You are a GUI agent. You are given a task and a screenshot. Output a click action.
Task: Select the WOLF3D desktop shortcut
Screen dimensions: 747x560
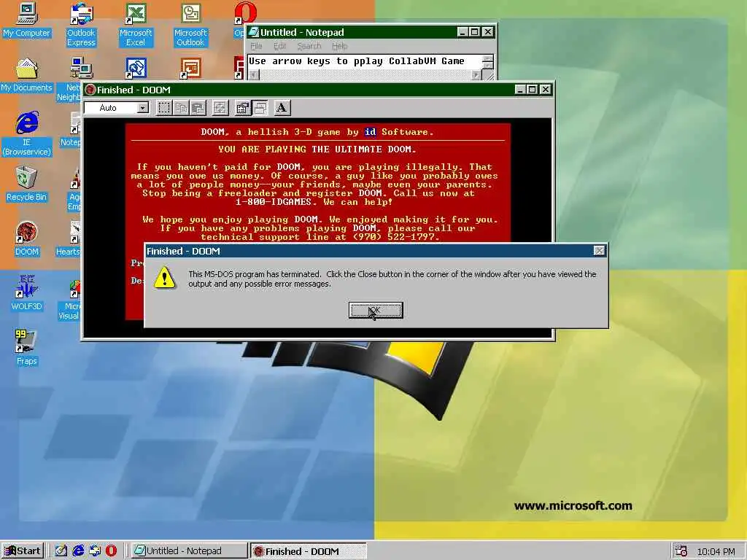(27, 293)
